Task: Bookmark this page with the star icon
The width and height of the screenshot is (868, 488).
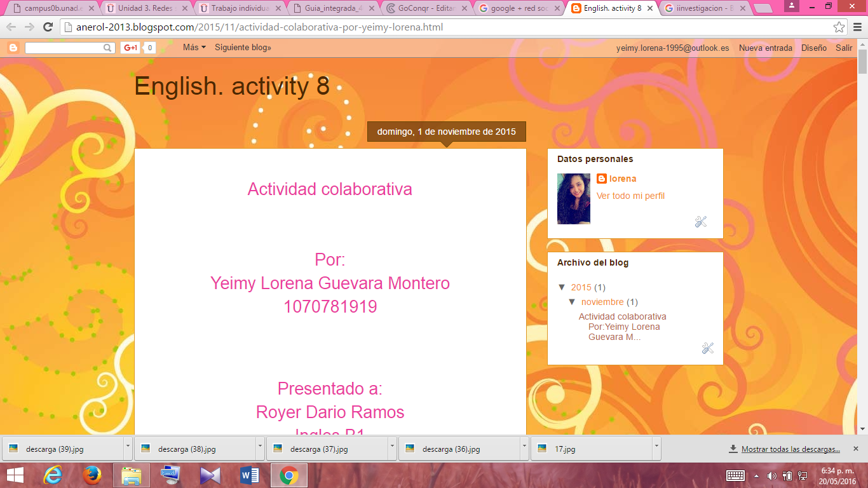Action: [839, 27]
